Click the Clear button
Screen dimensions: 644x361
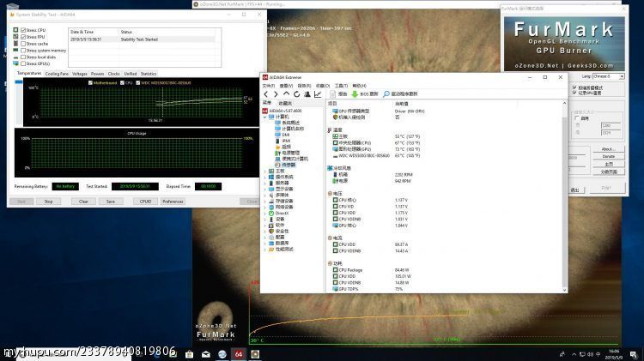(84, 202)
